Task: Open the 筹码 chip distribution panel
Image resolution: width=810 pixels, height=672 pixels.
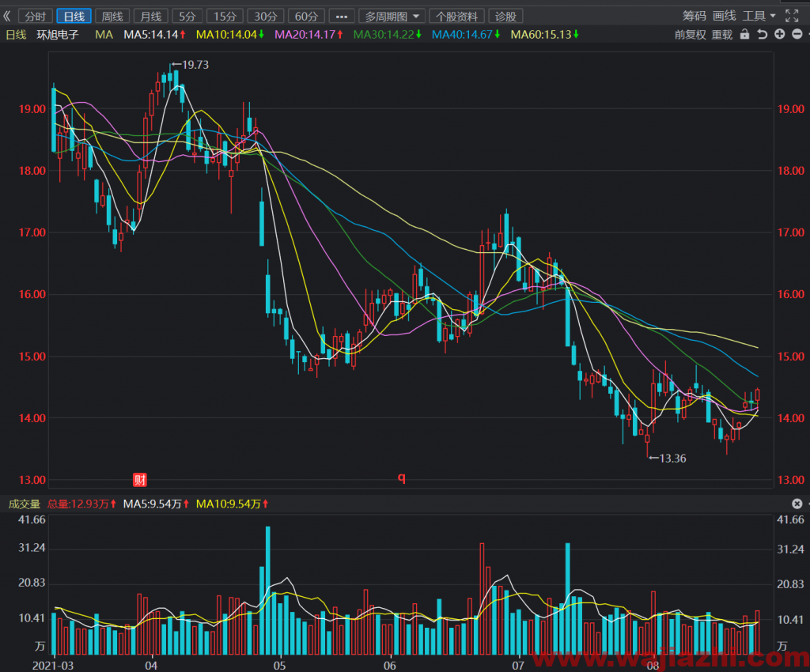Action: click(x=694, y=16)
